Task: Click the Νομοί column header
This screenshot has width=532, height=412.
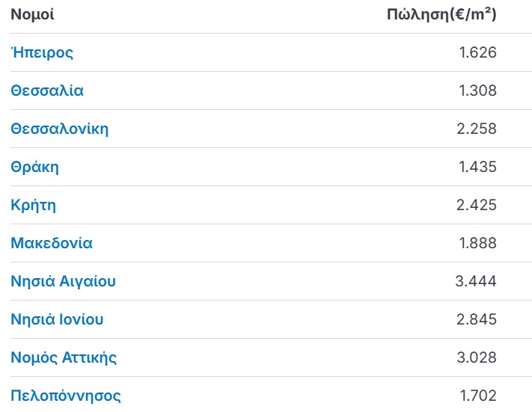Action: [x=33, y=15]
